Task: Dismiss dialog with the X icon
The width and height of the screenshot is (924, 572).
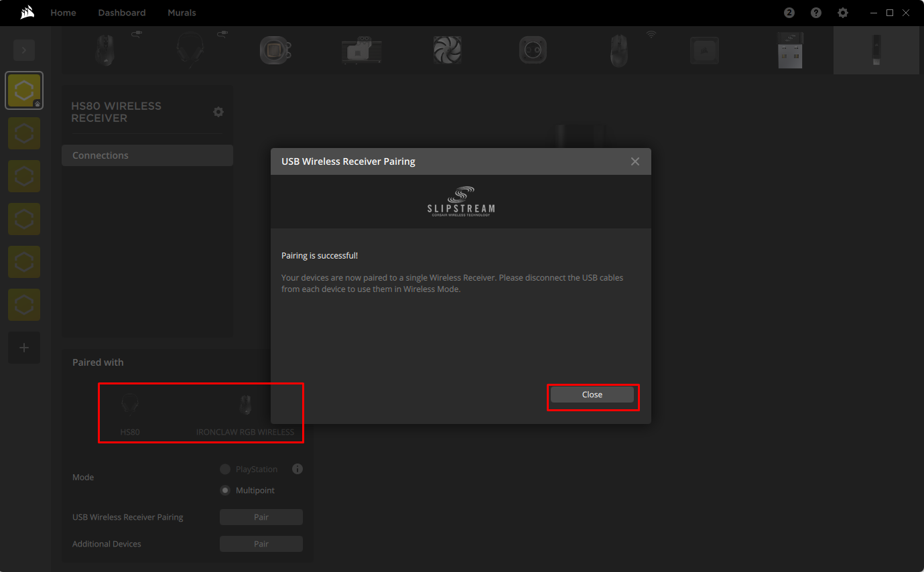Action: point(635,161)
